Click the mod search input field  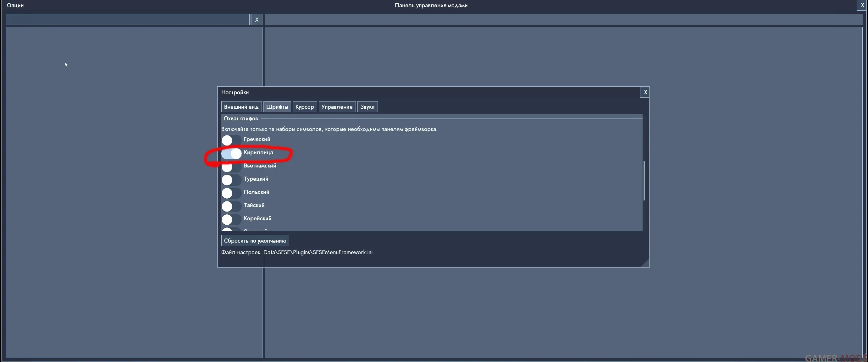[x=128, y=19]
